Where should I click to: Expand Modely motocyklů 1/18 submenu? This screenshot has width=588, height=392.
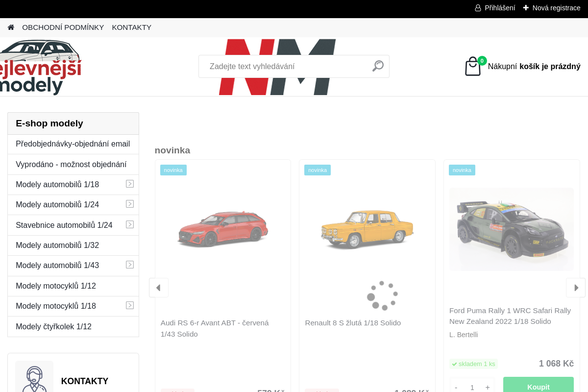130,305
